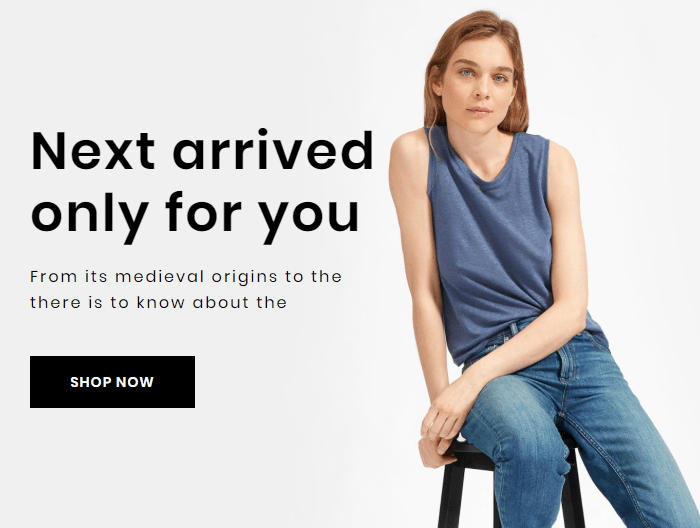Click the word "origins" in the subtitle
The image size is (700, 528).
(x=245, y=278)
